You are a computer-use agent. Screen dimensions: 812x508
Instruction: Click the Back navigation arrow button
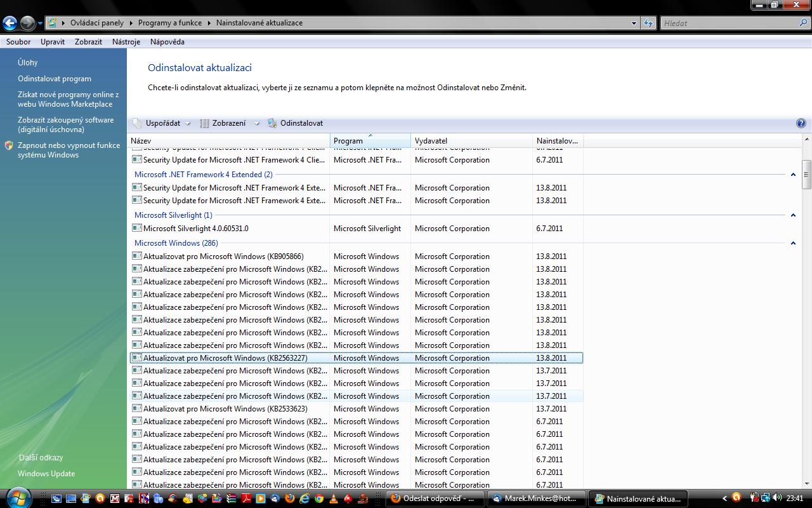coord(10,23)
